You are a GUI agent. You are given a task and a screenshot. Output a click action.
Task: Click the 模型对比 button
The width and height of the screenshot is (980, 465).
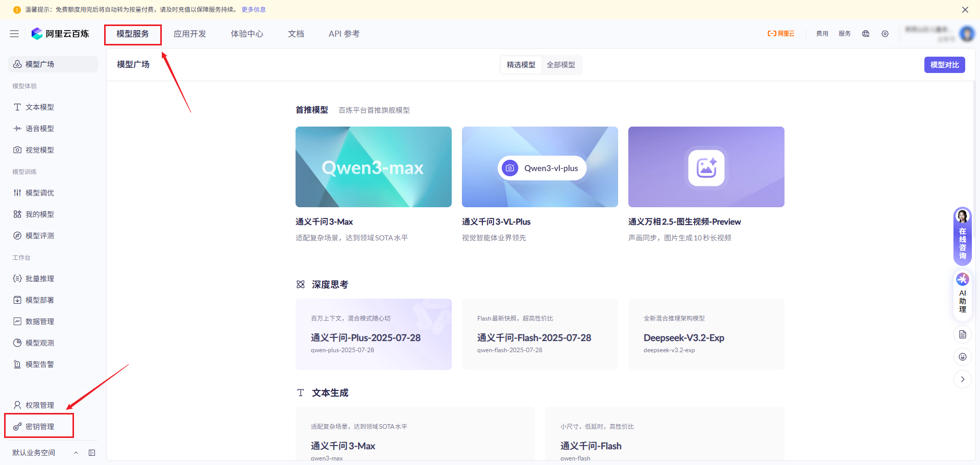[x=944, y=65]
